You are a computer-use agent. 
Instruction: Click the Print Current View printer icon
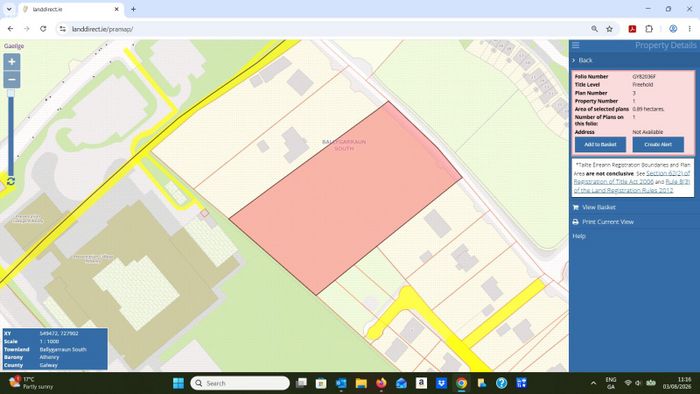click(x=576, y=222)
